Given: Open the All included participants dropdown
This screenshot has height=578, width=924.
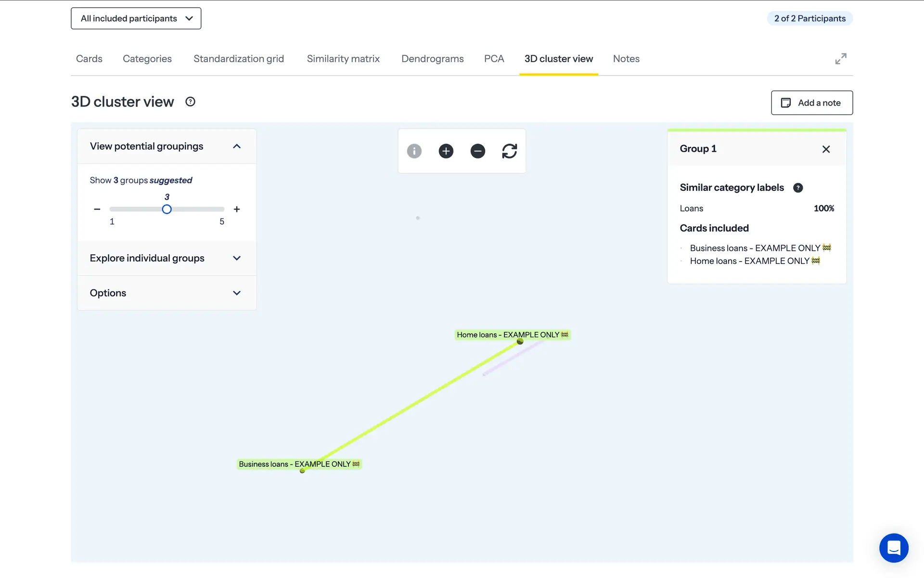Looking at the screenshot, I should tap(136, 18).
